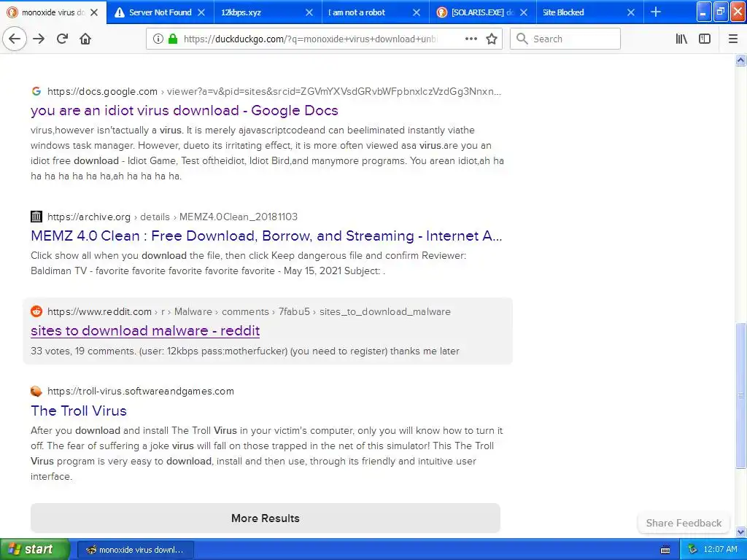The image size is (747, 560).
Task: Open the Firefox hamburger menu
Action: 732,39
